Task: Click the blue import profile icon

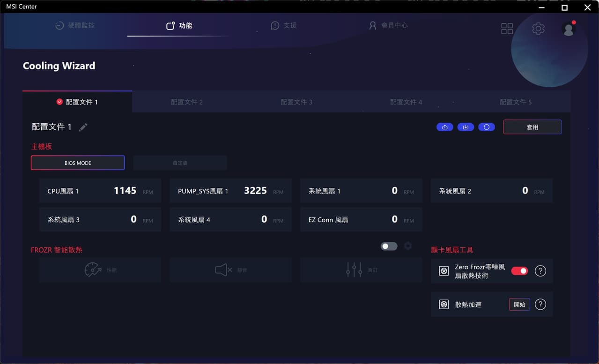Action: pyautogui.click(x=466, y=127)
